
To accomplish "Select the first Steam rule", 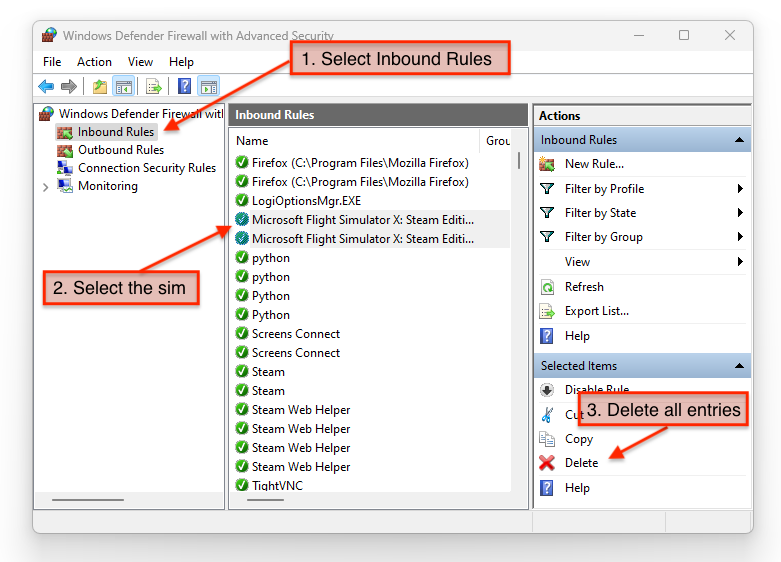I will click(x=372, y=372).
